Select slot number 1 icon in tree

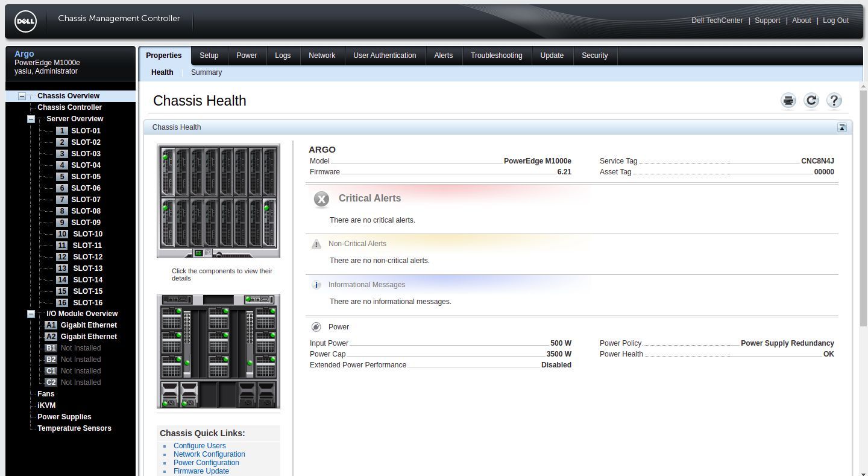point(62,131)
